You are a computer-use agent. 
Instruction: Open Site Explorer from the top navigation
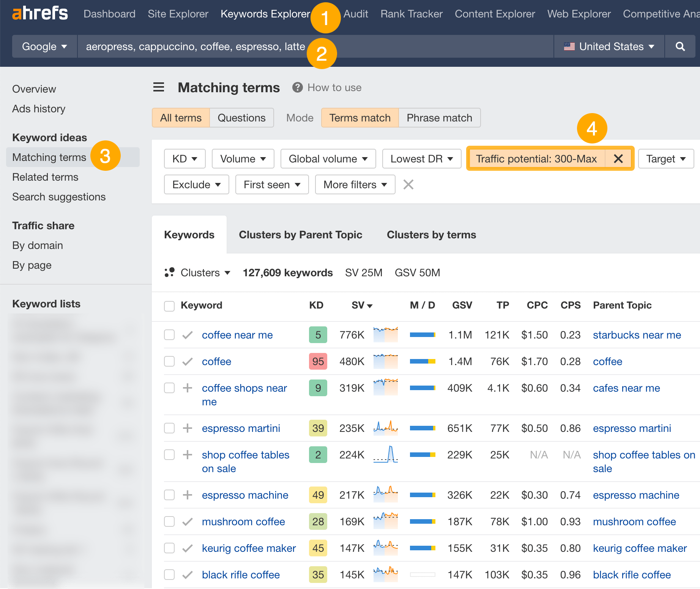pyautogui.click(x=178, y=14)
